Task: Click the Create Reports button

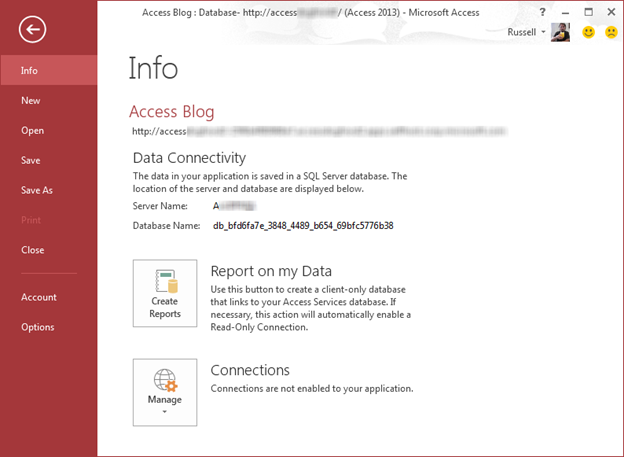Action: (165, 293)
